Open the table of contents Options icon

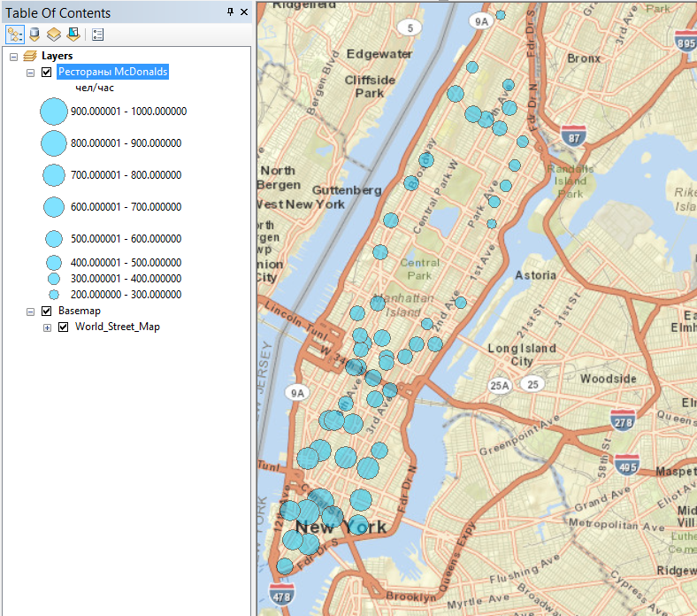click(x=97, y=35)
